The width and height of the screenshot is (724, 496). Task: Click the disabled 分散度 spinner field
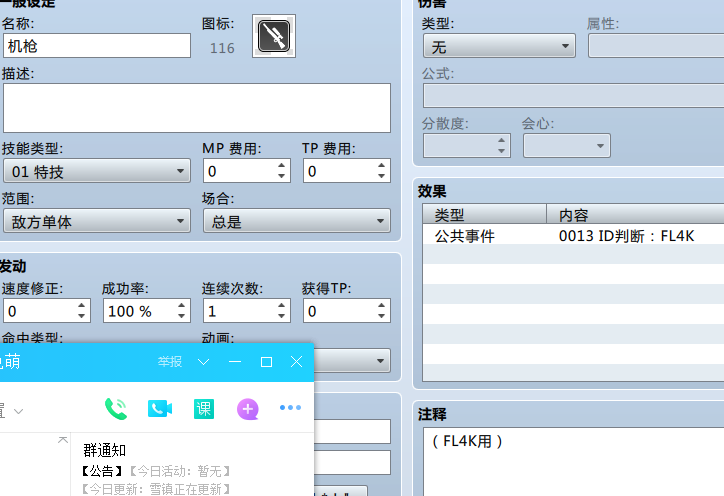467,145
